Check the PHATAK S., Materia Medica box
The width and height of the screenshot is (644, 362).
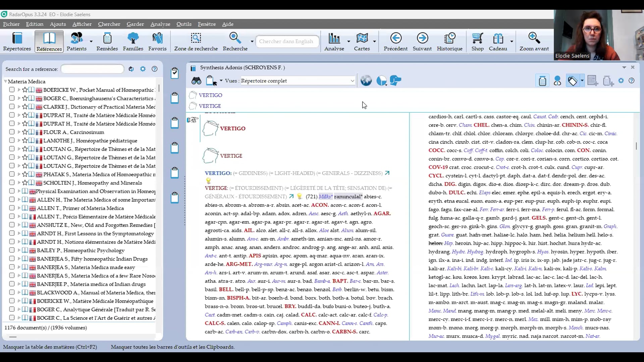[x=12, y=174]
